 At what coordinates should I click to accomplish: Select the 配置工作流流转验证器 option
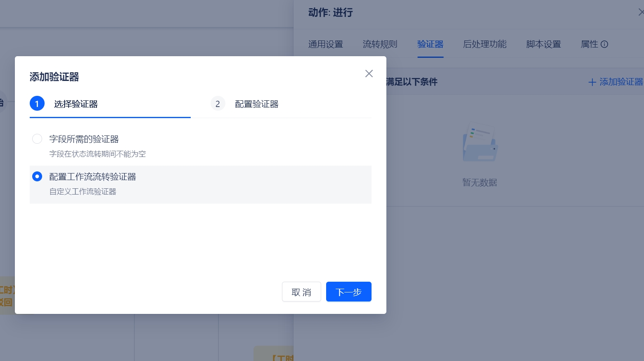pyautogui.click(x=37, y=176)
